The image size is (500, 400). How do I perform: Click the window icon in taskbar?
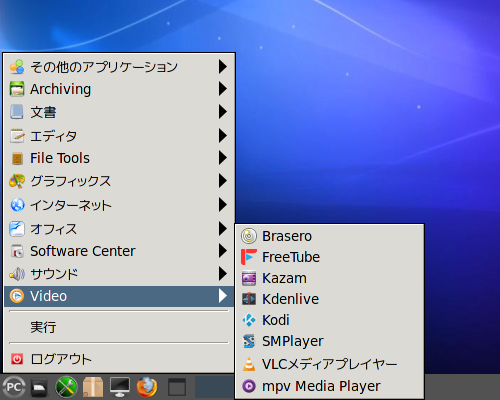pyautogui.click(x=177, y=387)
